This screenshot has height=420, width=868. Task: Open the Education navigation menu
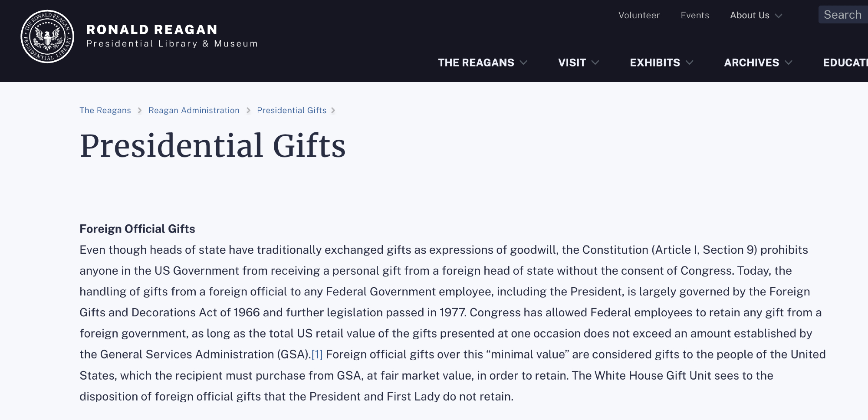(x=845, y=62)
